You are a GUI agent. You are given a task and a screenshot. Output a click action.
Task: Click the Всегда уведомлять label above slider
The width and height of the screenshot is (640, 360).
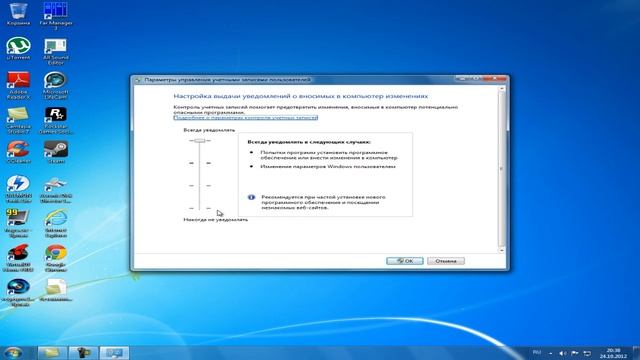coord(209,130)
